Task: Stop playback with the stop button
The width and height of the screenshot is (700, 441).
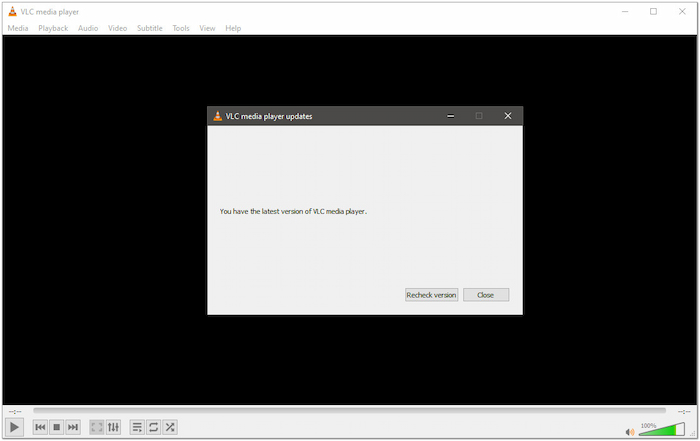Action: click(x=57, y=427)
